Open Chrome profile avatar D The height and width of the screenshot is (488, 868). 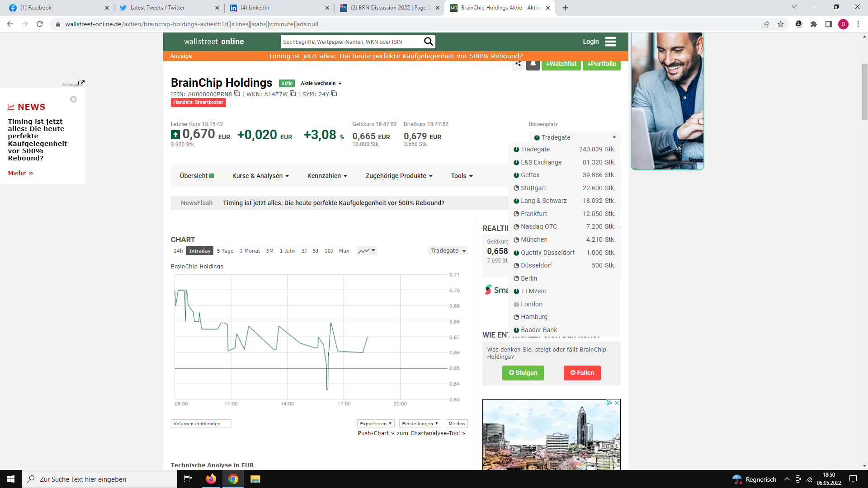point(843,24)
